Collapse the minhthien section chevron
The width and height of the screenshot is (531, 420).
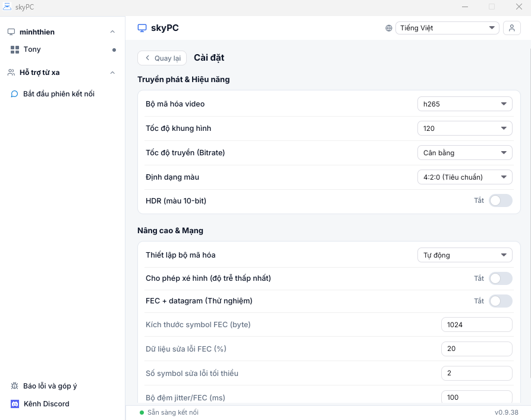pos(113,32)
